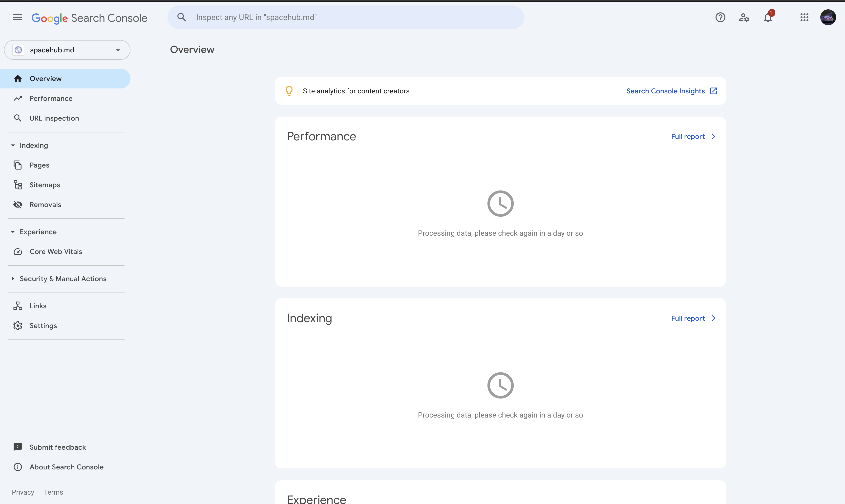This screenshot has width=845, height=504.
Task: Click the Submit feedback speech icon
Action: tap(18, 447)
